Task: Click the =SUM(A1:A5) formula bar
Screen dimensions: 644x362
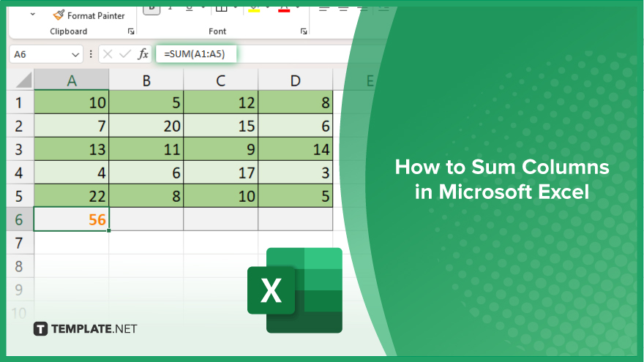Action: (196, 54)
